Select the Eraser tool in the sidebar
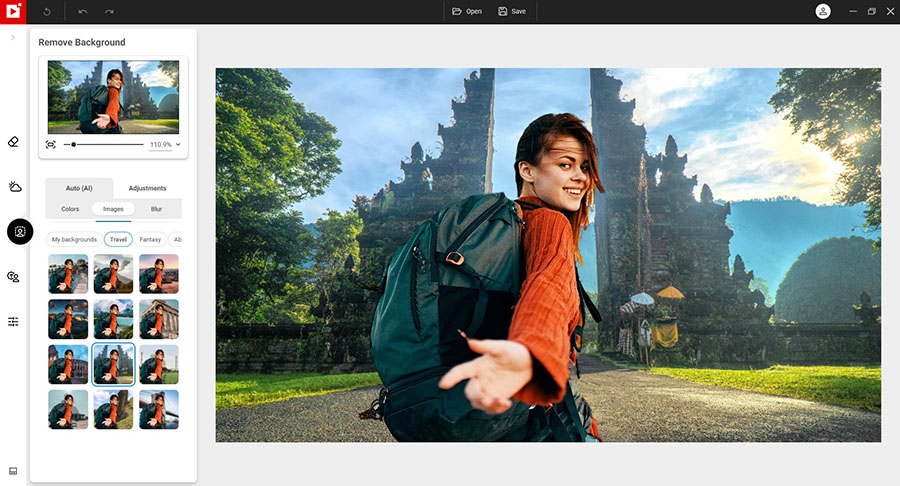Viewport: 900px width, 486px height. pos(14,142)
